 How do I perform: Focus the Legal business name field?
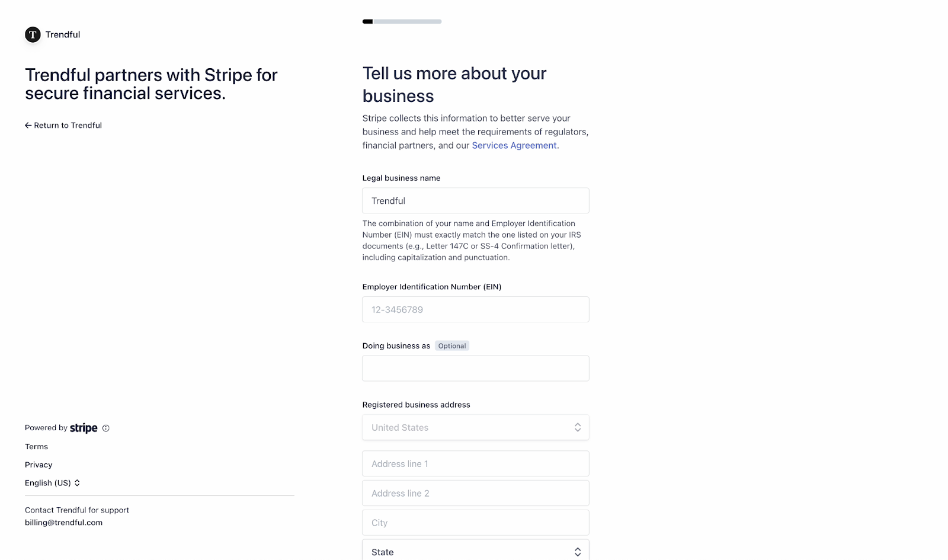pos(476,201)
